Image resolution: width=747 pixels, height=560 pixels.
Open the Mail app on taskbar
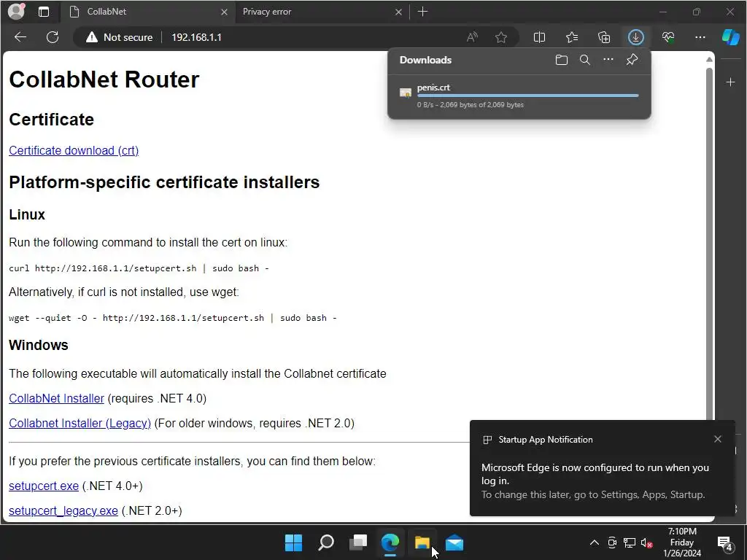pyautogui.click(x=454, y=542)
